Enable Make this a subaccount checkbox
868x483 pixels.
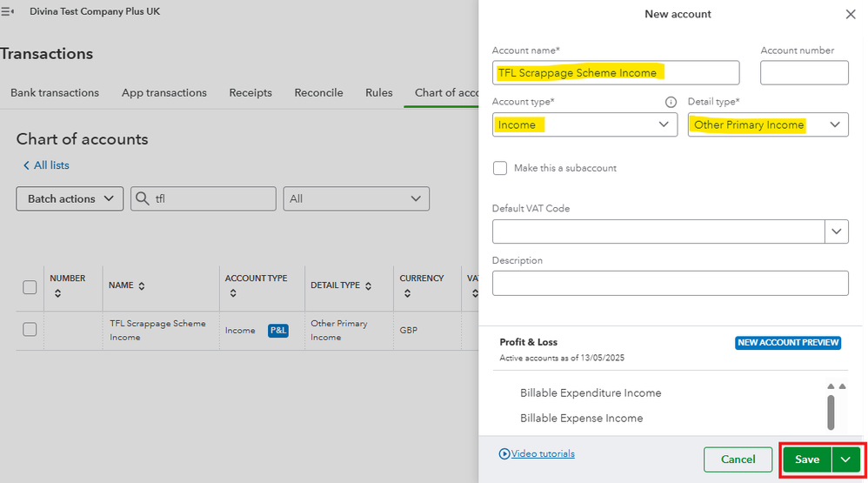coord(500,168)
